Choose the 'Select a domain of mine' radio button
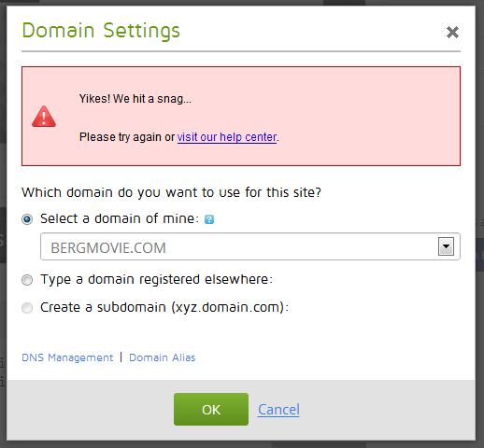Viewport: 484px width, 448px height. point(27,219)
